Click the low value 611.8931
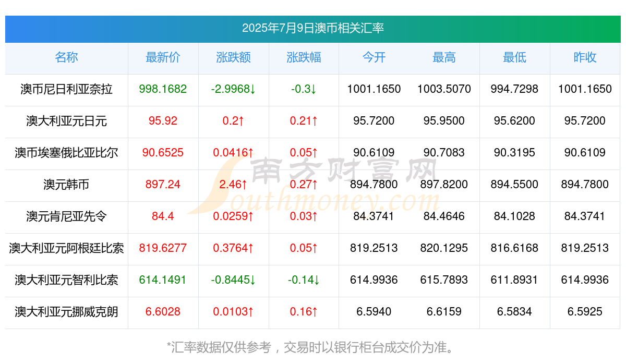This screenshot has height=364, width=626. click(x=514, y=280)
